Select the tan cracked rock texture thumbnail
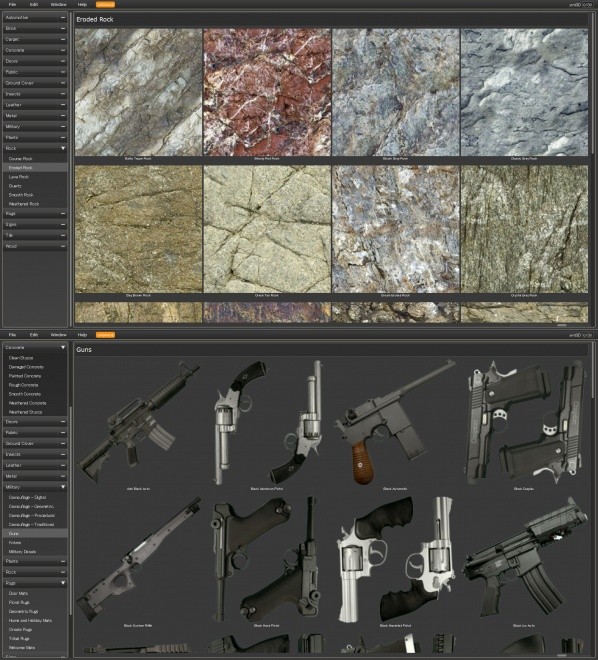598x660 pixels. [x=267, y=229]
